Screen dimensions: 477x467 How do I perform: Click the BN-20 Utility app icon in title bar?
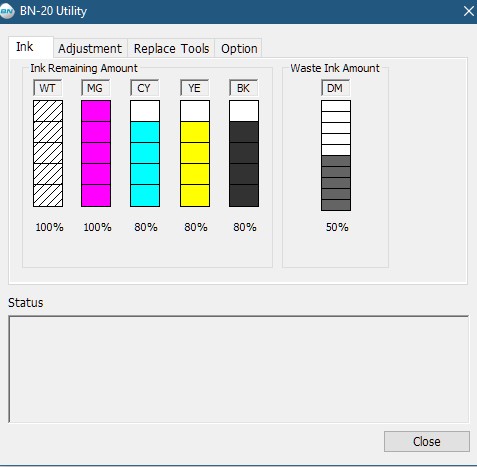(7, 11)
